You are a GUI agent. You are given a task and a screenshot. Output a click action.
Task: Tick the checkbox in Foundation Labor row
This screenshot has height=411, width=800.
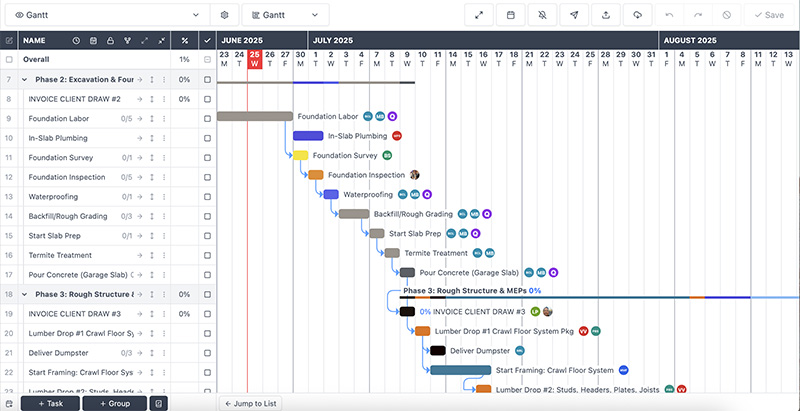pos(207,118)
